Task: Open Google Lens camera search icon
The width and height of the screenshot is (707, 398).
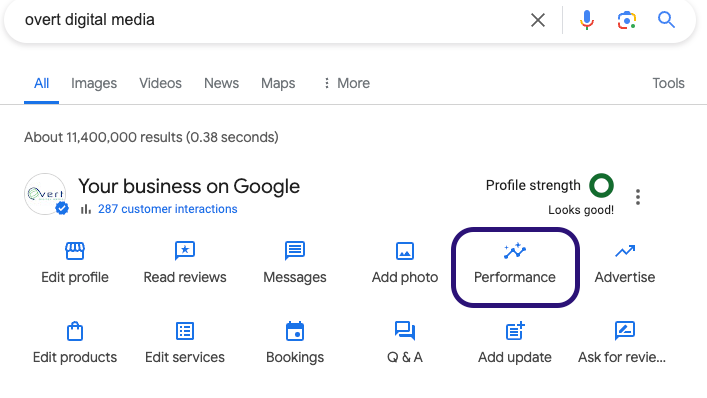Action: tap(626, 20)
